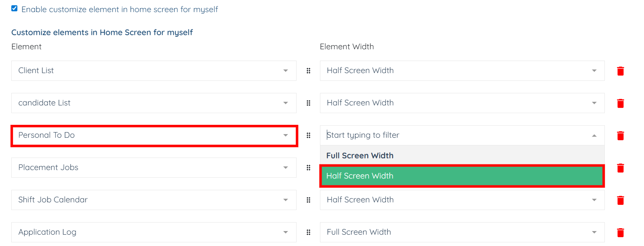Expand the candidate List element dropdown
644x246 pixels.
click(x=154, y=103)
